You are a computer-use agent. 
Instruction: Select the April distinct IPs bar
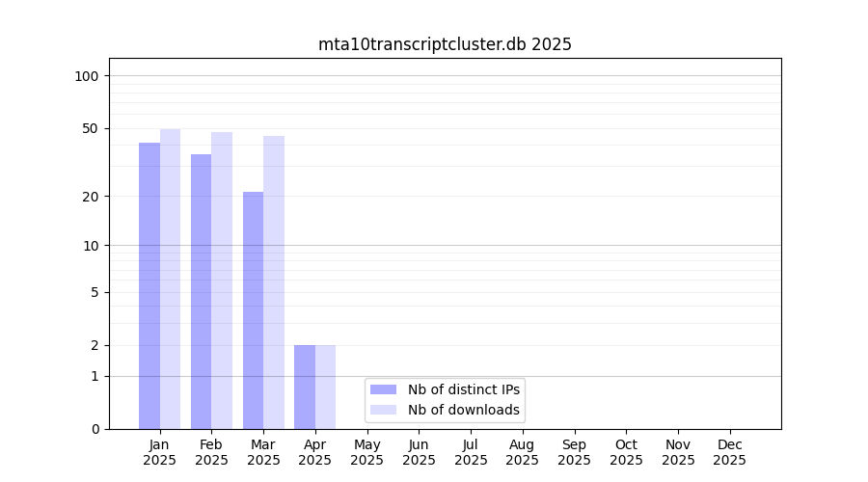coord(305,387)
